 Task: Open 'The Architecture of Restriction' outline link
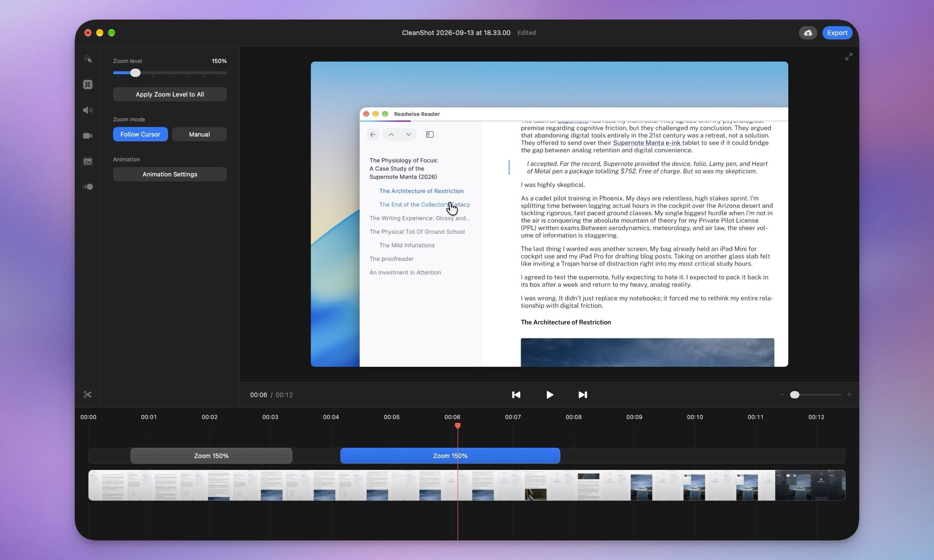click(421, 191)
